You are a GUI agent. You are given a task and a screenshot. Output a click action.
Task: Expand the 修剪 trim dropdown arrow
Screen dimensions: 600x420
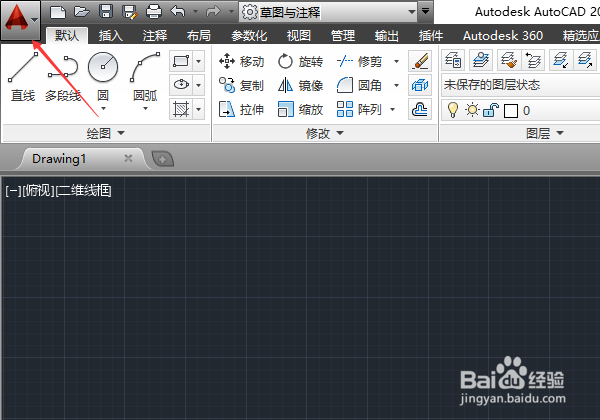coord(396,61)
